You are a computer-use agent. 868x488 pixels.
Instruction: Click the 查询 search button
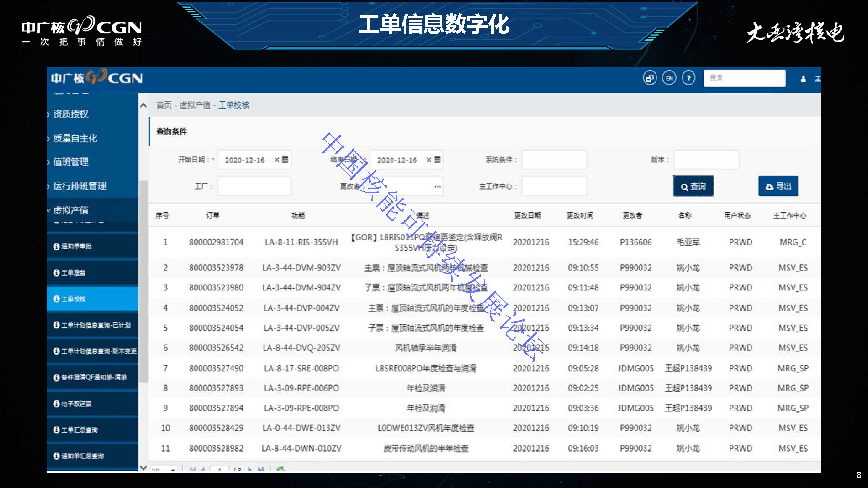pos(693,186)
